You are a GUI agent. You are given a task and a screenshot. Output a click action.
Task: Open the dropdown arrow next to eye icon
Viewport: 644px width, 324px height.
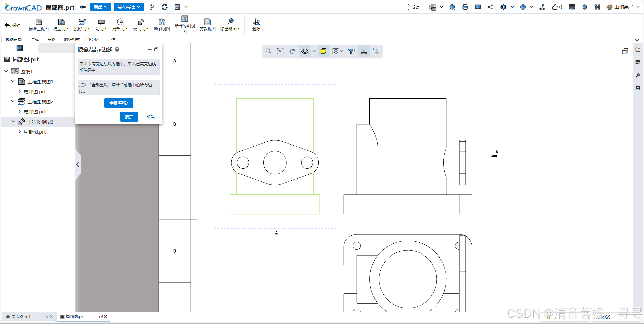point(314,51)
